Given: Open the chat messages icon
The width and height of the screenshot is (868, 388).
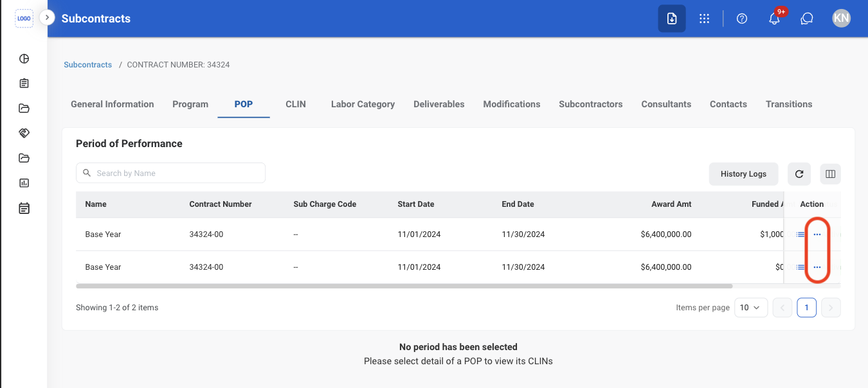Looking at the screenshot, I should pyautogui.click(x=808, y=19).
